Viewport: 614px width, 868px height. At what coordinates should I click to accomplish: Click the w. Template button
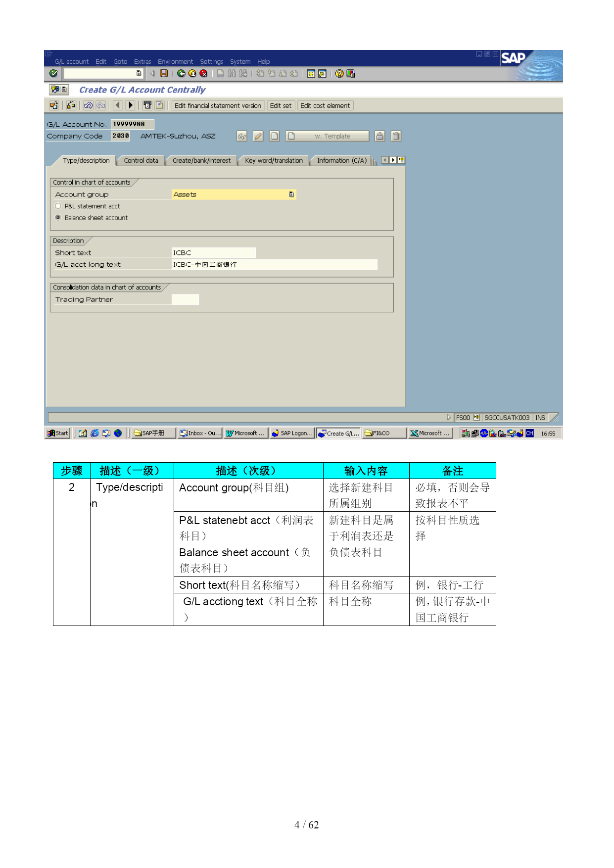pos(327,136)
